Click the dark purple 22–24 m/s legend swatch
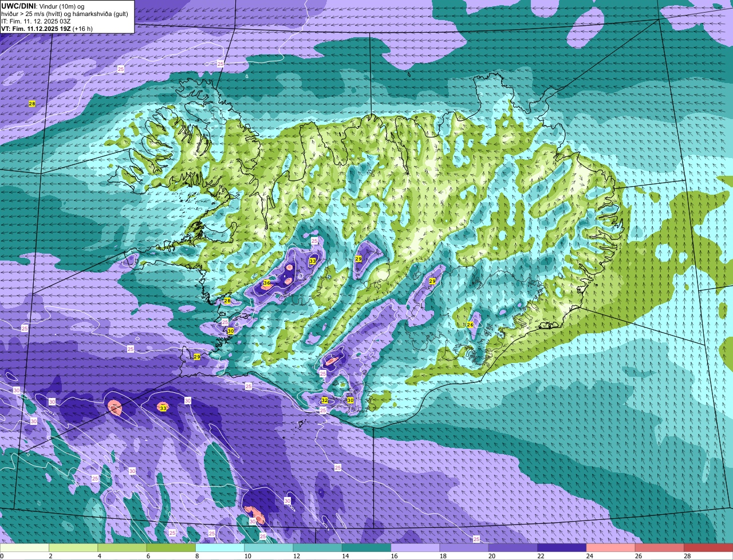 pos(562,547)
